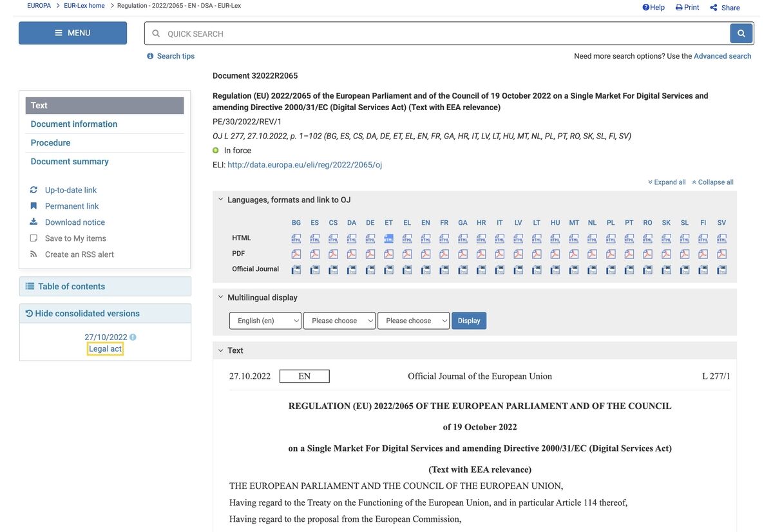Open the Greek (EL) PDF icon
Viewport: 773px width, 532px height.
(x=407, y=254)
